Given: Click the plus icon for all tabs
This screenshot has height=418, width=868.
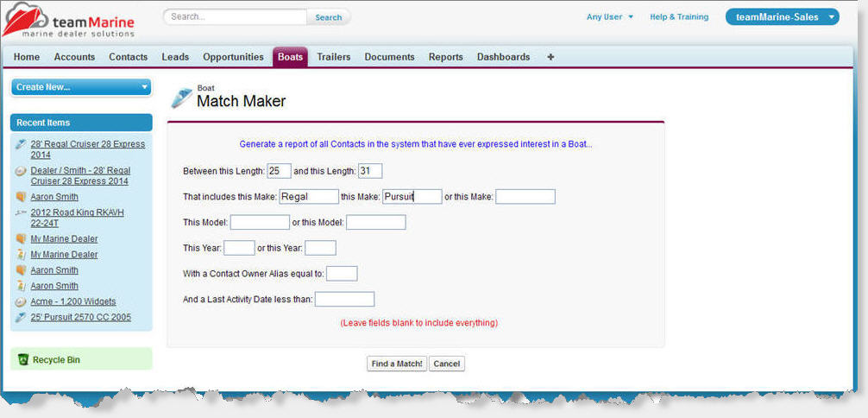Looking at the screenshot, I should pyautogui.click(x=550, y=57).
